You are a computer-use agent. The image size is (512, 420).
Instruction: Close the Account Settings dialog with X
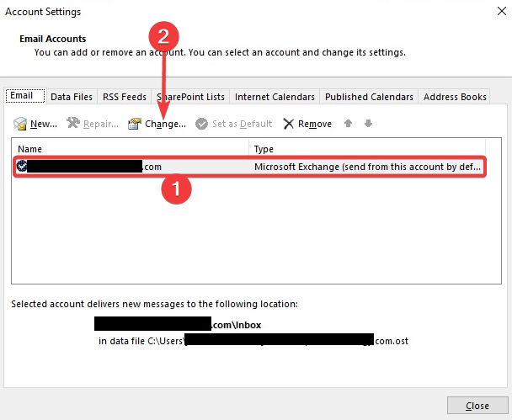tap(502, 11)
